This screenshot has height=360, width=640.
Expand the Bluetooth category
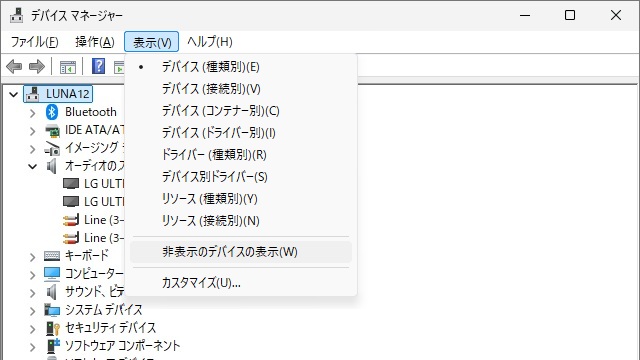[x=33, y=113]
